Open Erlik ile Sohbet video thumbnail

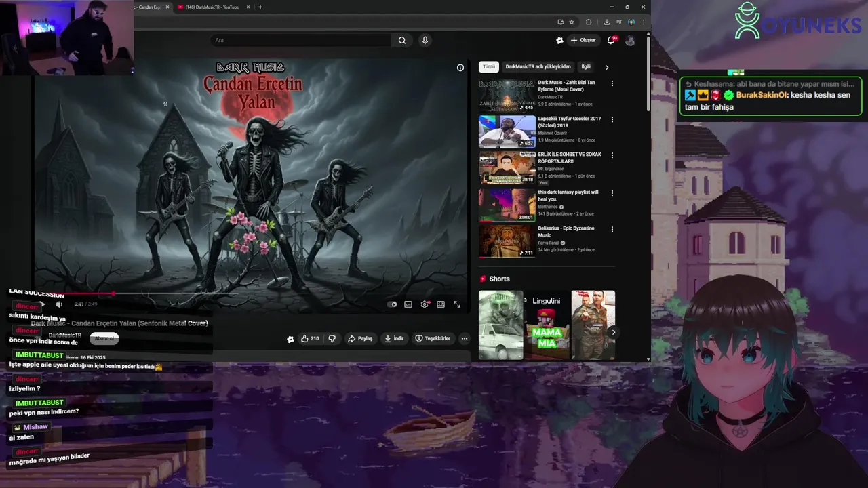(x=507, y=167)
